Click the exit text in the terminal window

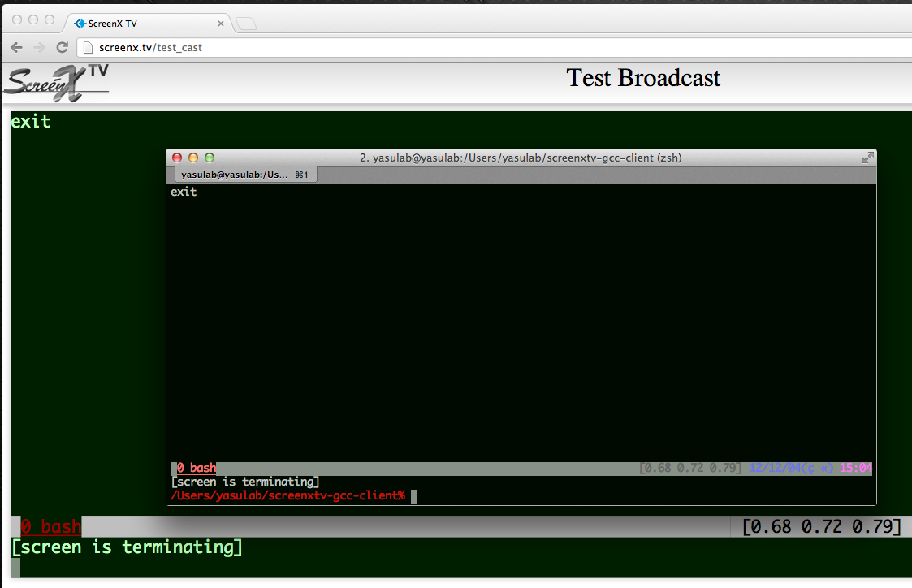pyautogui.click(x=184, y=192)
